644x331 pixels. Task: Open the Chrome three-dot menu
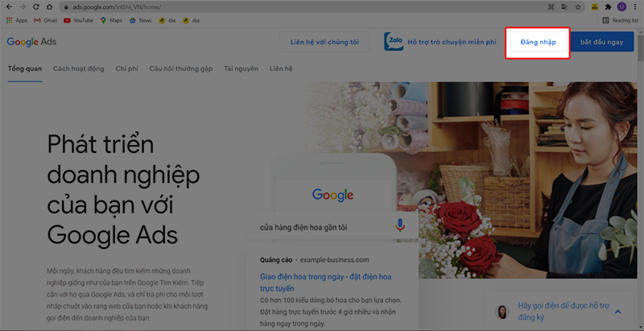pos(634,6)
